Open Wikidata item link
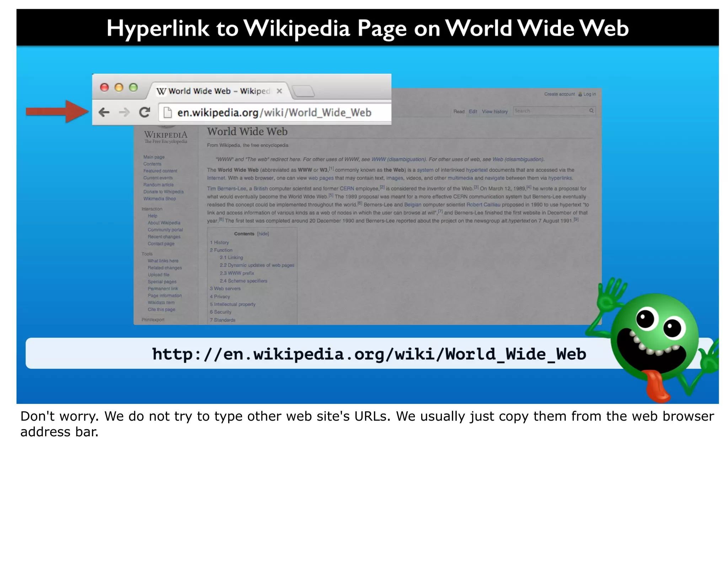The image size is (728, 562). (161, 303)
